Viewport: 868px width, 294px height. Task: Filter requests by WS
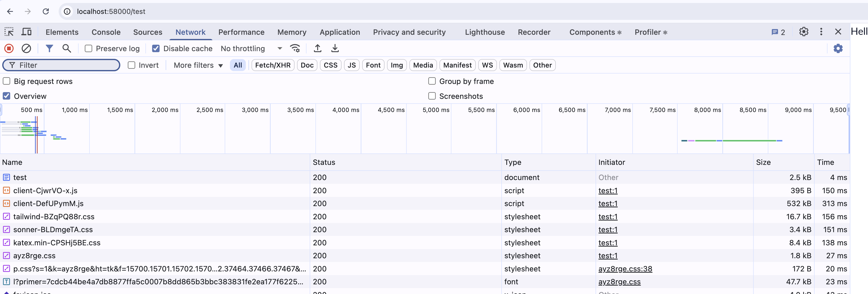tap(487, 65)
